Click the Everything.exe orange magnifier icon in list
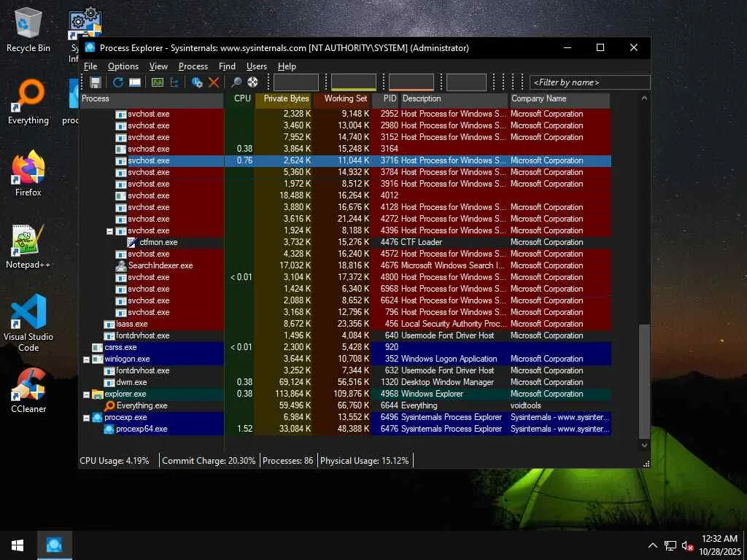This screenshot has height=560, width=747. click(x=109, y=405)
